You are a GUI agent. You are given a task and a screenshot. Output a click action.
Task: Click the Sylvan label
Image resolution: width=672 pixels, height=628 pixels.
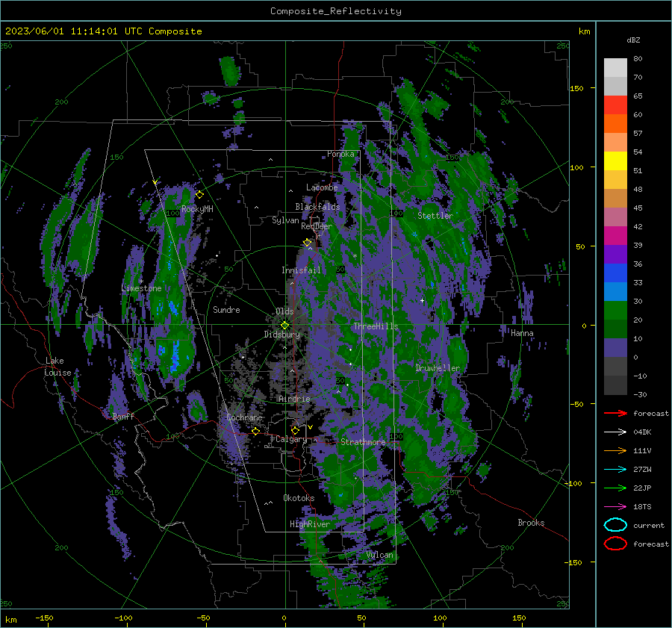coord(285,220)
